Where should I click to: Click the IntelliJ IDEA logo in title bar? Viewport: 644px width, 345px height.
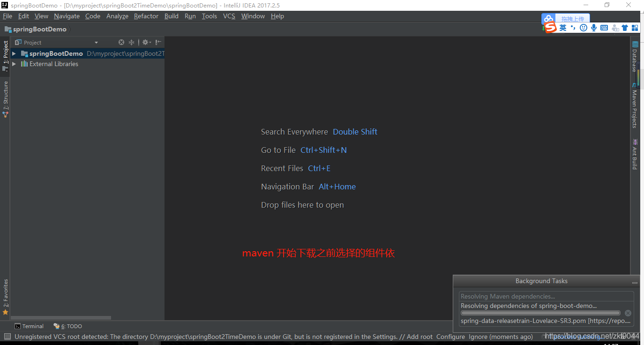[x=5, y=5]
